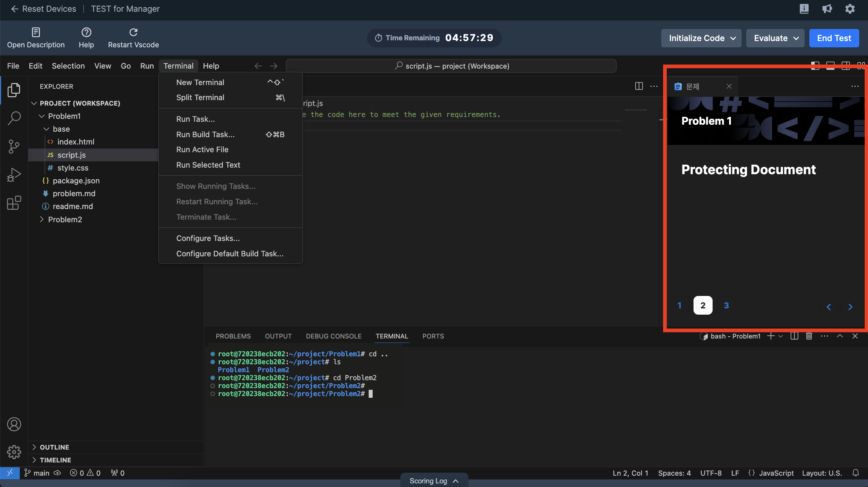The height and width of the screenshot is (487, 868).
Task: Switch to the DEBUG CONSOLE tab
Action: pos(334,336)
